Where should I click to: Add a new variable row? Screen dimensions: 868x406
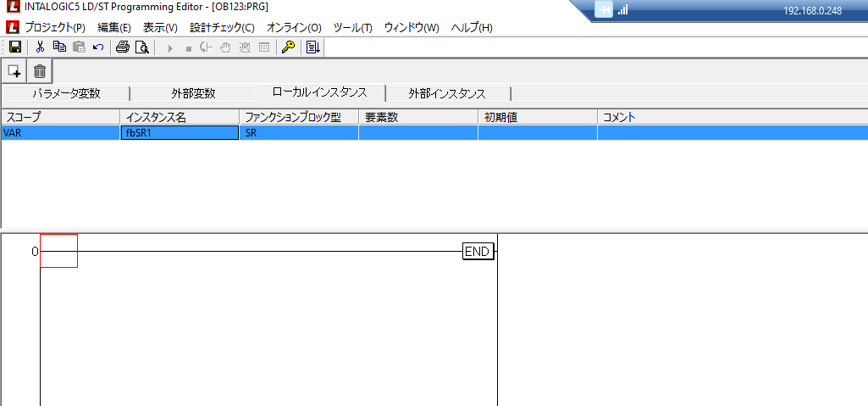point(14,71)
